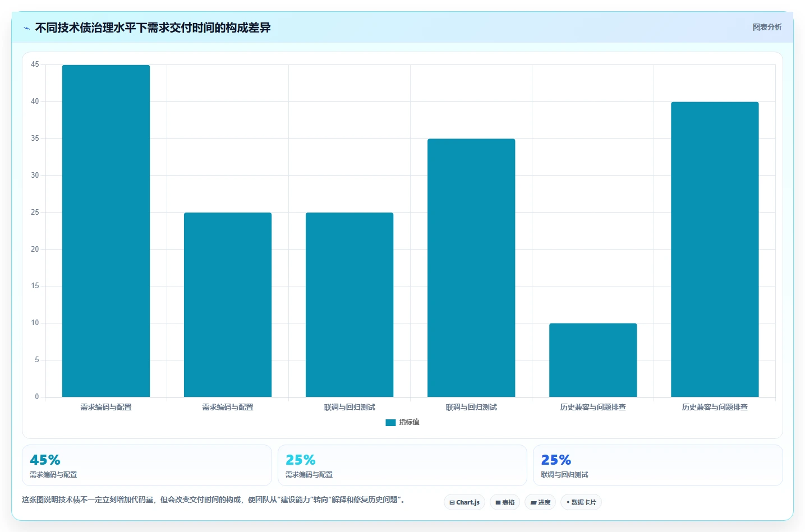
Task: Click the Chart.js chip
Action: coord(464,502)
